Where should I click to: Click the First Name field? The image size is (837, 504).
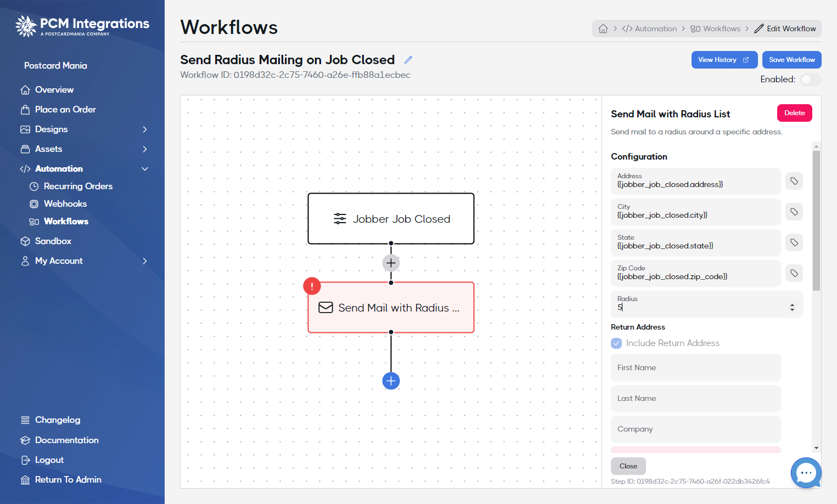695,368
